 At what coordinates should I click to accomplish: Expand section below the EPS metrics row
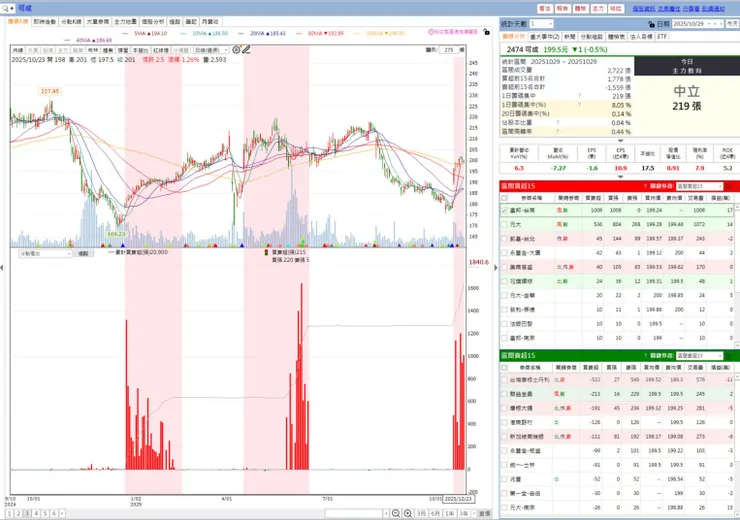tap(620, 177)
